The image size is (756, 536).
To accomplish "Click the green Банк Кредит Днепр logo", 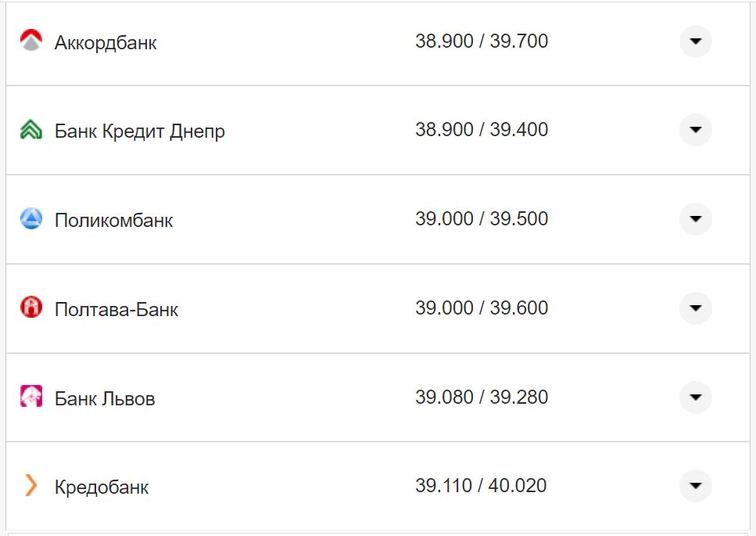I will (x=30, y=130).
